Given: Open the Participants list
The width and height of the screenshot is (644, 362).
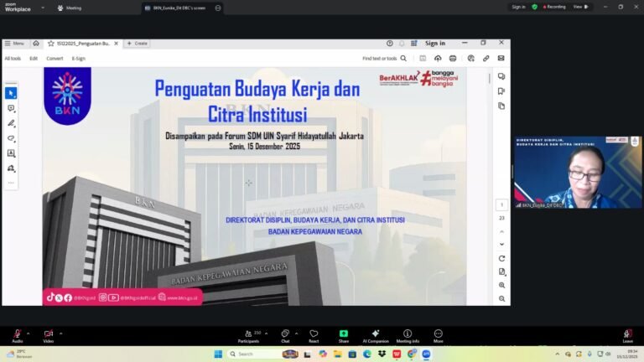Looking at the screenshot, I should click(x=248, y=335).
